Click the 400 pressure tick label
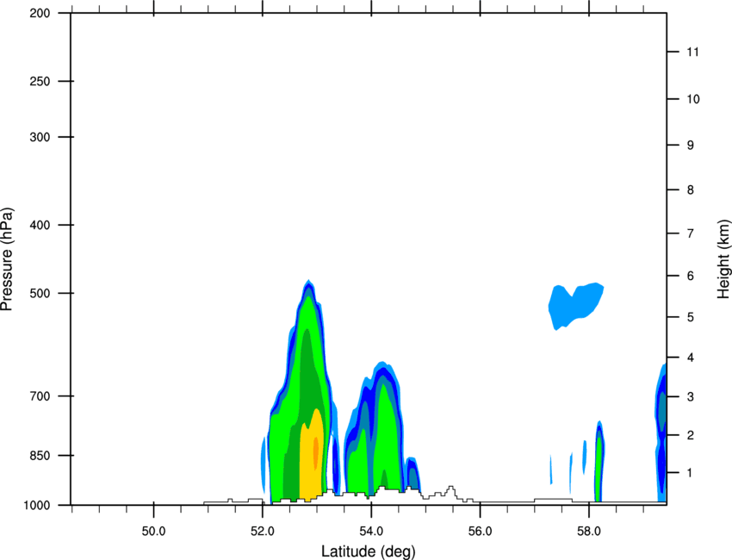This screenshot has height=560, width=732. [x=40, y=225]
